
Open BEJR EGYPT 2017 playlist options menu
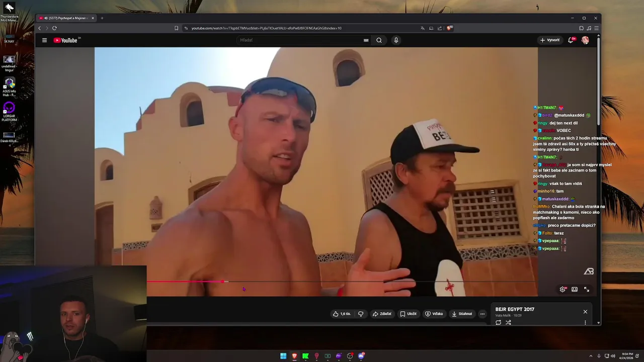(x=585, y=322)
